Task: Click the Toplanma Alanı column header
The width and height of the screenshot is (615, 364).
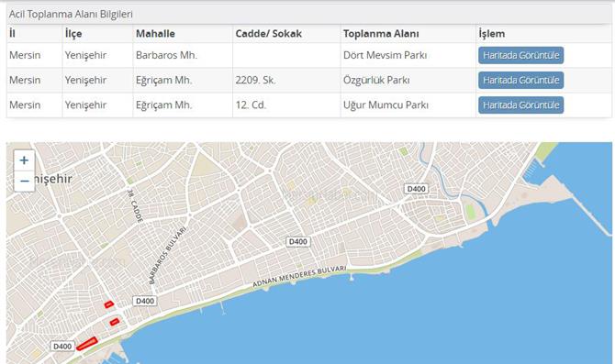Action: [381, 34]
